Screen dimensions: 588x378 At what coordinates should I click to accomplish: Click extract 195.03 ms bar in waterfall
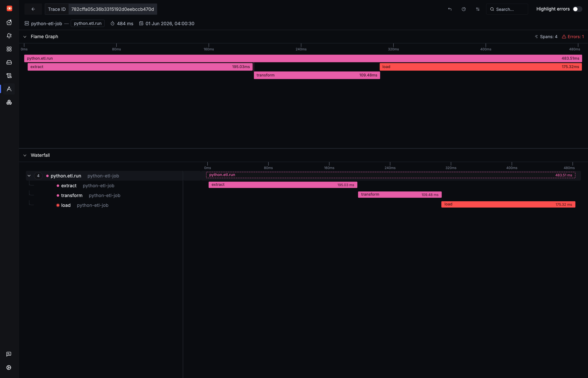tap(283, 185)
